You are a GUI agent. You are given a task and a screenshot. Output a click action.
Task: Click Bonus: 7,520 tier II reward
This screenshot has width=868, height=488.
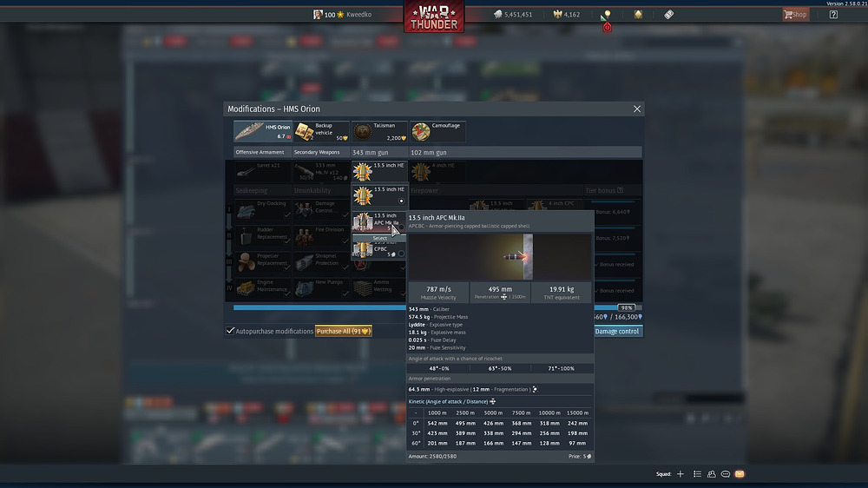[612, 238]
